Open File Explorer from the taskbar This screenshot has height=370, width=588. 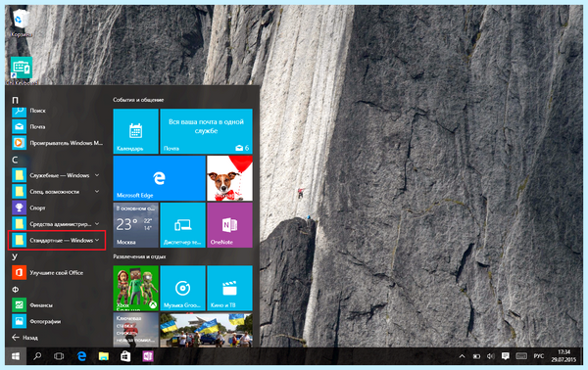click(x=104, y=356)
